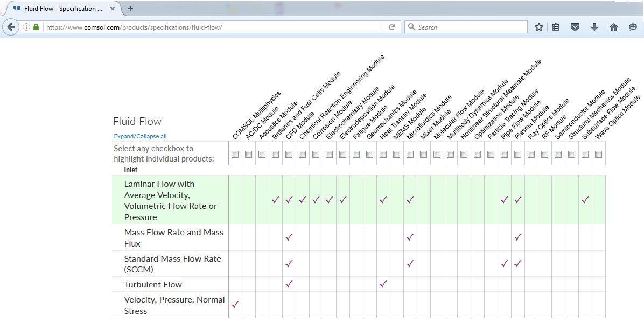Open the bookmarks list icon
Image resolution: width=644 pixels, height=323 pixels.
click(x=556, y=27)
